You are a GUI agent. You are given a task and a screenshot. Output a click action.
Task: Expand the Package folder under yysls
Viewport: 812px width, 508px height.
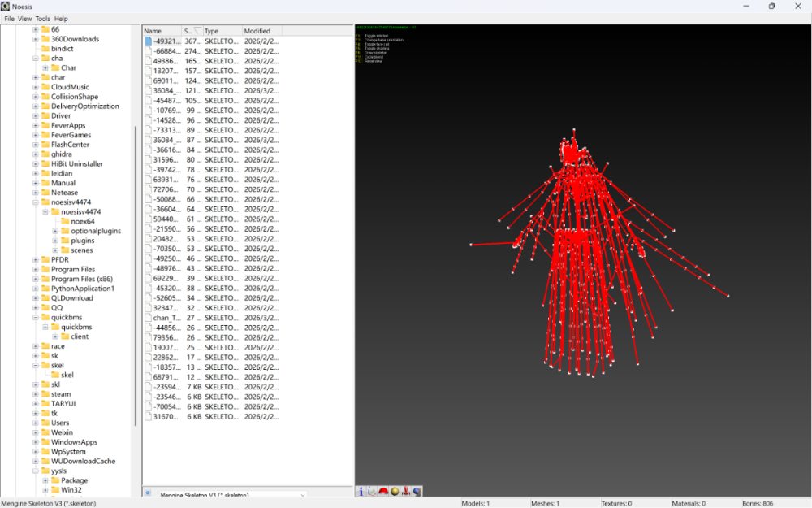[x=45, y=480]
